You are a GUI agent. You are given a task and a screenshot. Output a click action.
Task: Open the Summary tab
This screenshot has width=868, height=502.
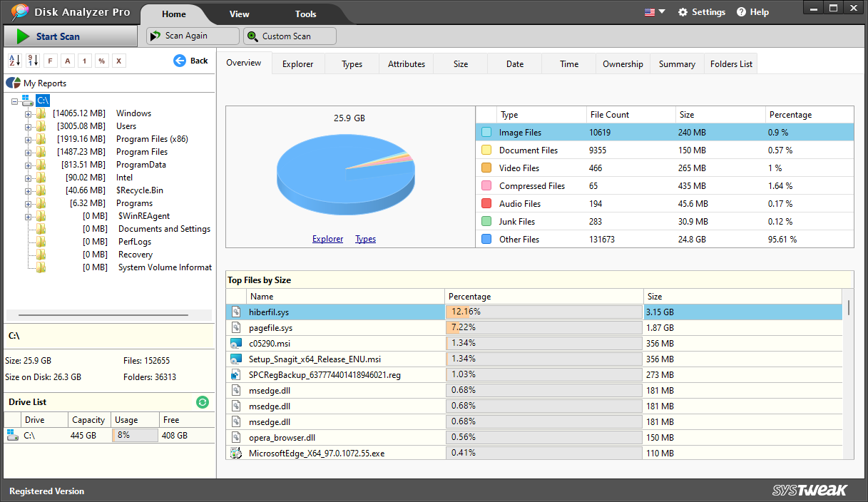pyautogui.click(x=677, y=64)
